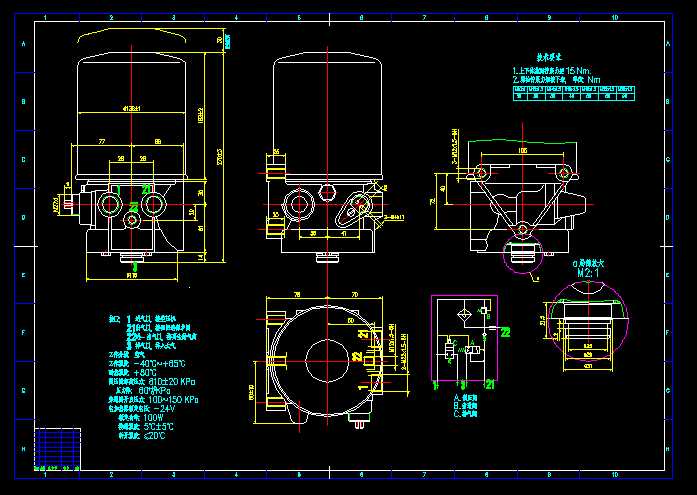Select green port label 3 under front view

click(135, 267)
